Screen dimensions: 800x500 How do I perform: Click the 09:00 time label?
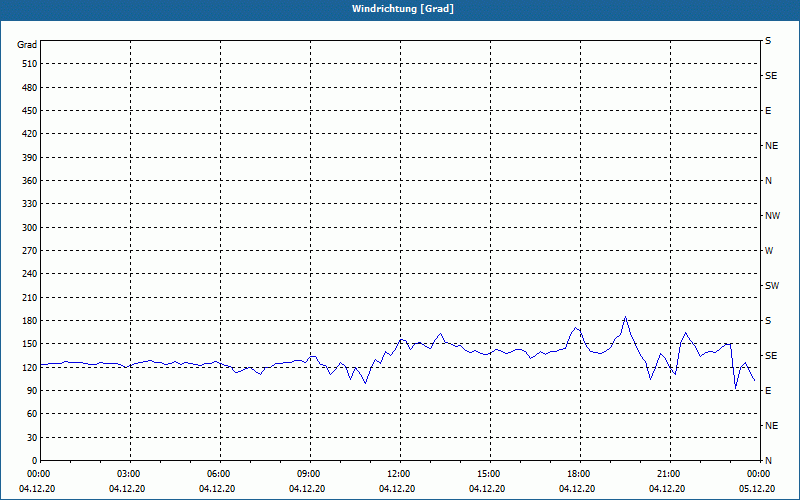pyautogui.click(x=310, y=474)
